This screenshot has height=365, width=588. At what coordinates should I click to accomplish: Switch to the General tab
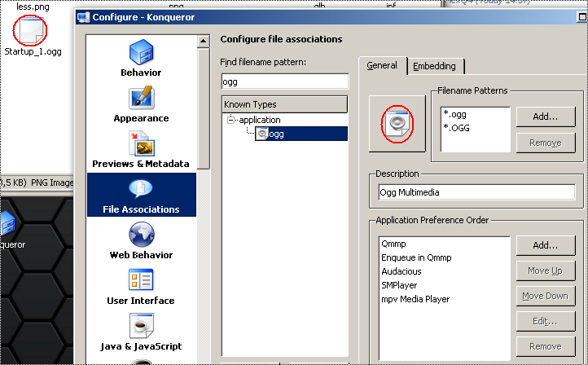click(x=382, y=66)
